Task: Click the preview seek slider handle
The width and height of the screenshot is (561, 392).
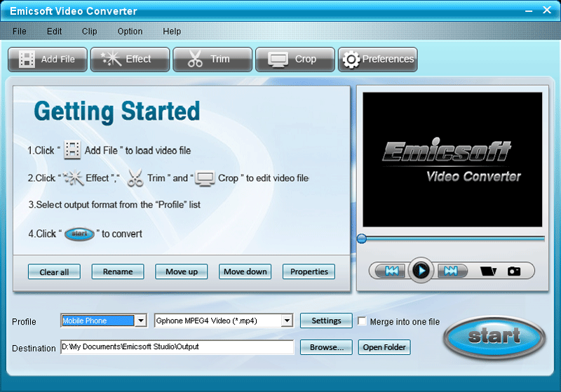Action: point(362,238)
